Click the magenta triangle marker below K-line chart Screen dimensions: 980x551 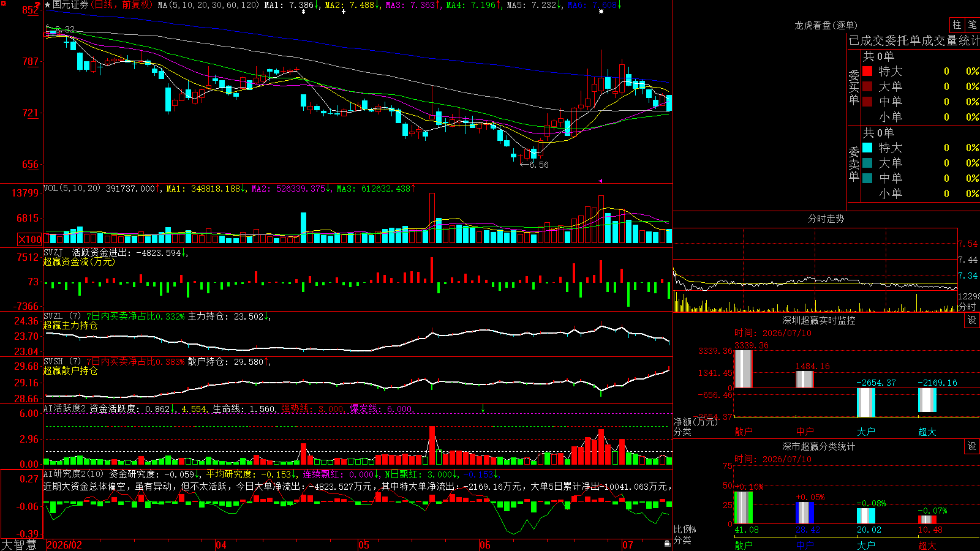(x=601, y=181)
